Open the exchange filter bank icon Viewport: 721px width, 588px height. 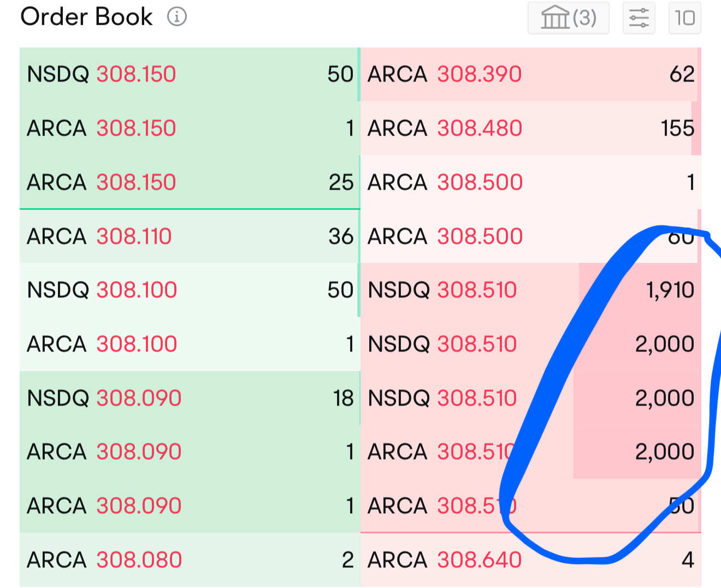[555, 17]
